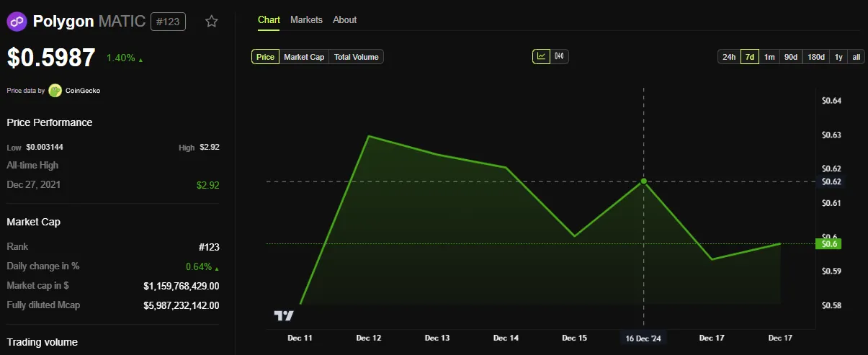This screenshot has width=868, height=355.
Task: Set chart range to 1m
Action: pos(769,57)
